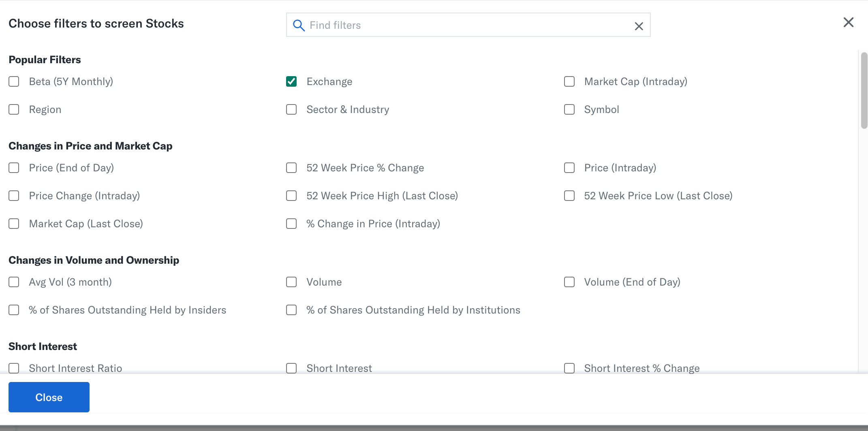Clear the Find filters search field
Image resolution: width=868 pixels, height=431 pixels.
click(x=639, y=26)
